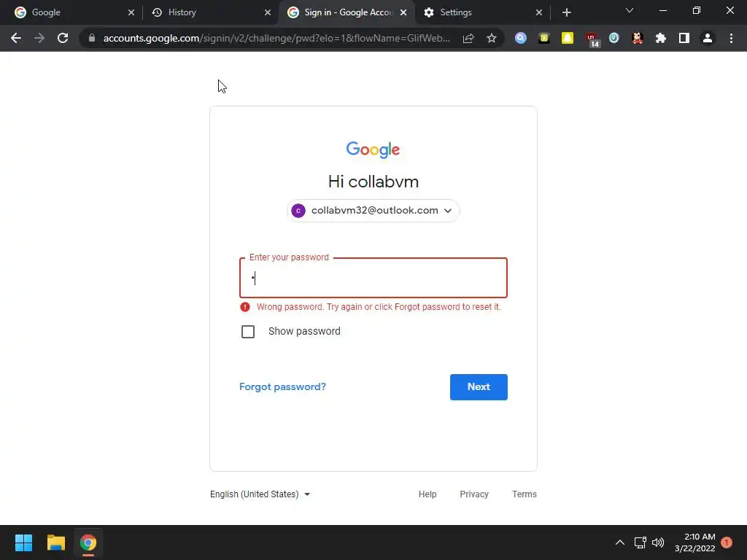Open the Windows Start menu
This screenshot has width=747, height=560.
tap(23, 542)
